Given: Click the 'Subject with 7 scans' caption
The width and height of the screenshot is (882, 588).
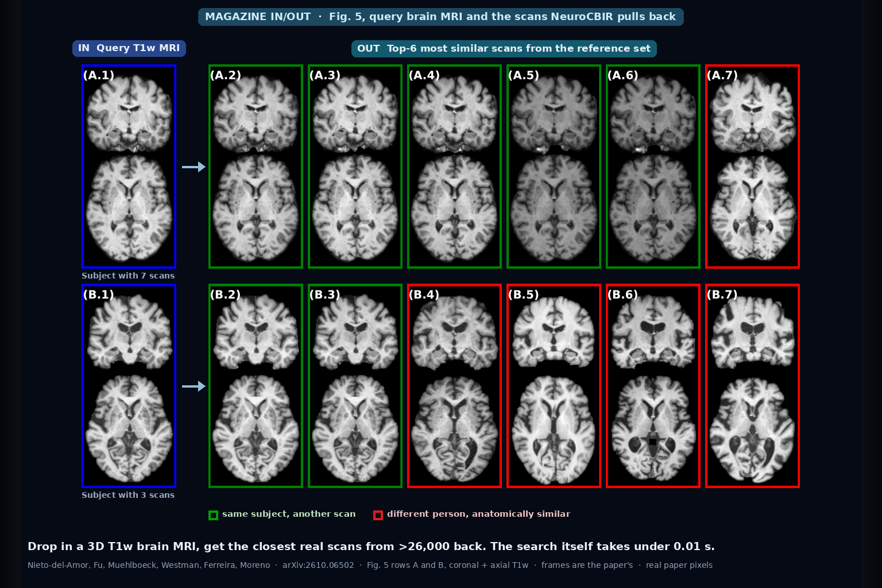Looking at the screenshot, I should pos(128,276).
